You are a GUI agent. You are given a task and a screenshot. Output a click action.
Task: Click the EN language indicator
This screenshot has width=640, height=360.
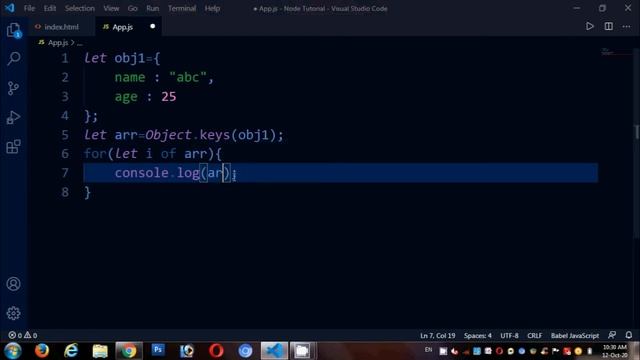pyautogui.click(x=428, y=350)
